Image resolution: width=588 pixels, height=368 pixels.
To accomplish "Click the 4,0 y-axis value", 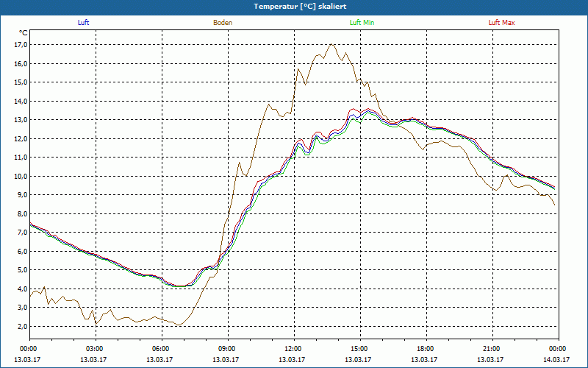I will click(22, 289).
